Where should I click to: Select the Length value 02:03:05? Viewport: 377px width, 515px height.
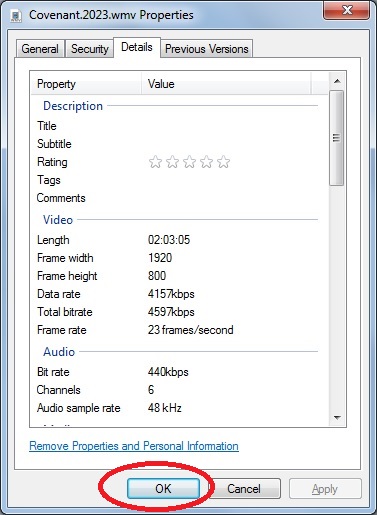pyautogui.click(x=169, y=240)
